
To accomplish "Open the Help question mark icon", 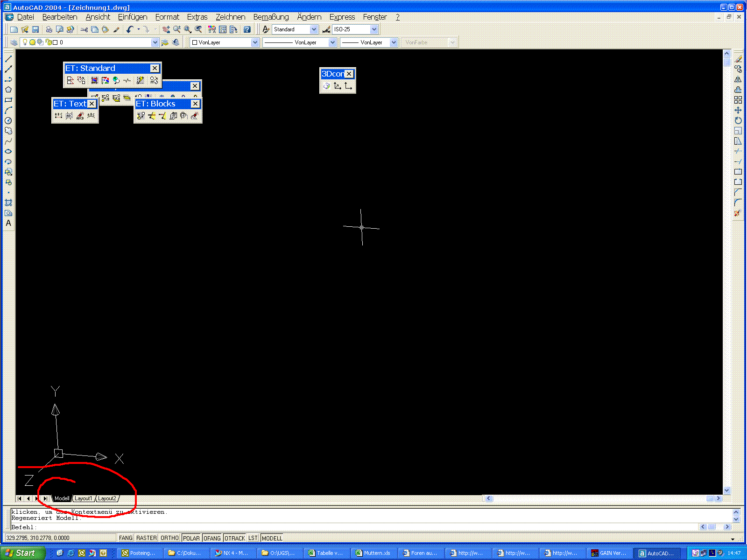I will 247,29.
